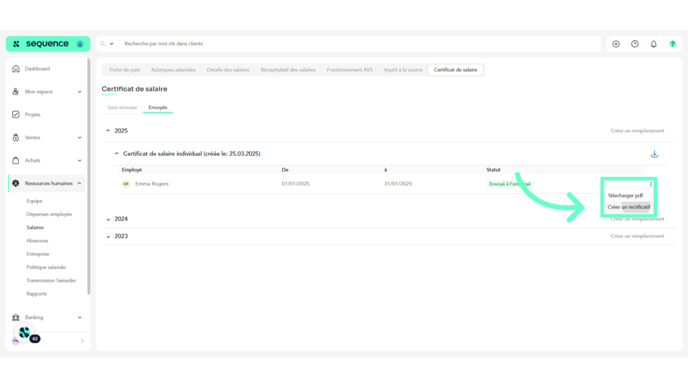Choose Créer un rectificatif from the menu
The height and width of the screenshot is (387, 688).
point(629,207)
